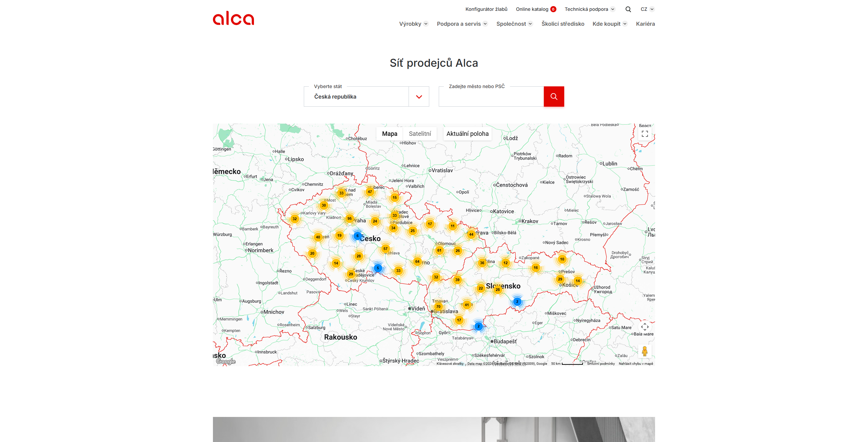Viewport: 868px width, 442px height.
Task: Click the red search submit button
Action: [x=554, y=97]
